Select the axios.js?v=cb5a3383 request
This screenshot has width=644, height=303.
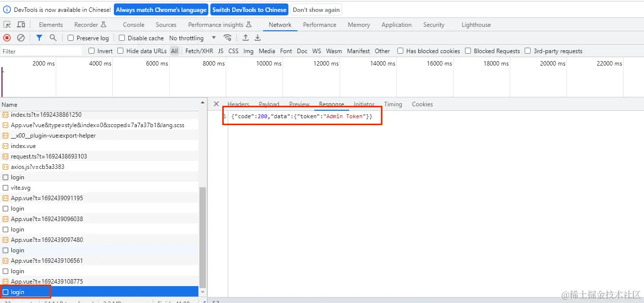99,167
